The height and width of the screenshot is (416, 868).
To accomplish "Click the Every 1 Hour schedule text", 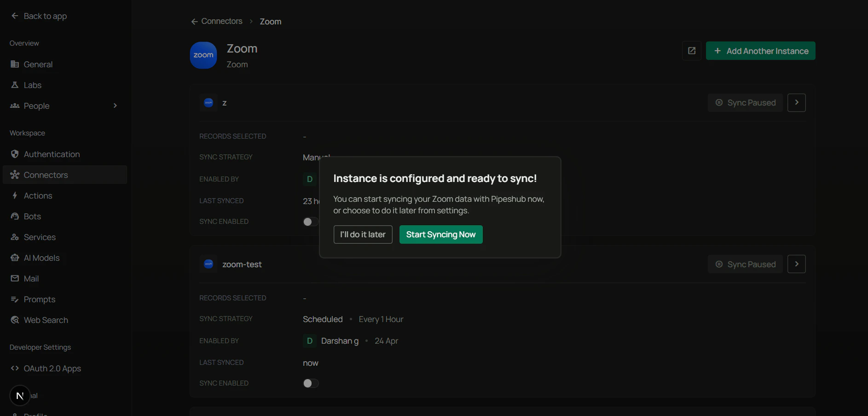I will (381, 319).
